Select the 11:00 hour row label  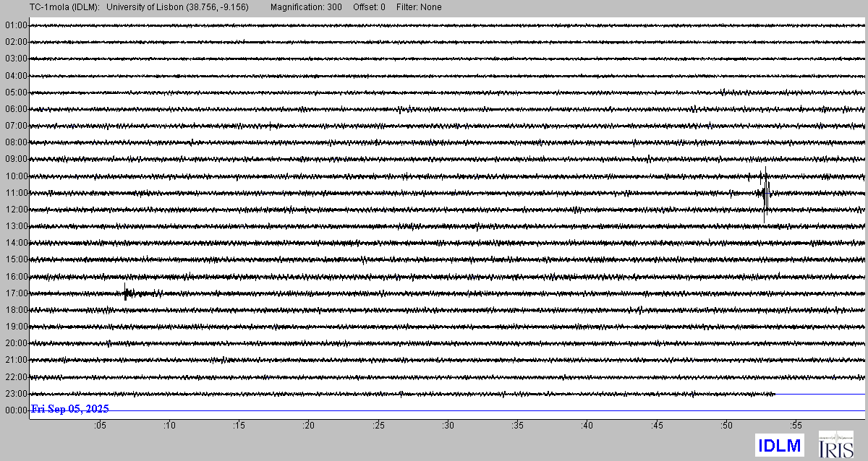coord(16,193)
